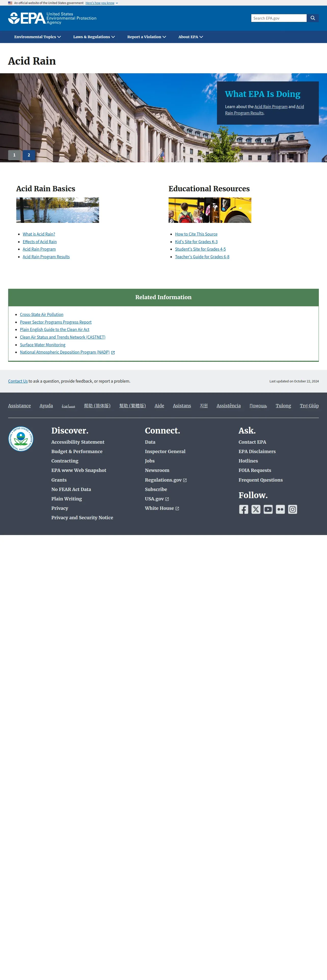Select Помощь language link

[x=258, y=406]
